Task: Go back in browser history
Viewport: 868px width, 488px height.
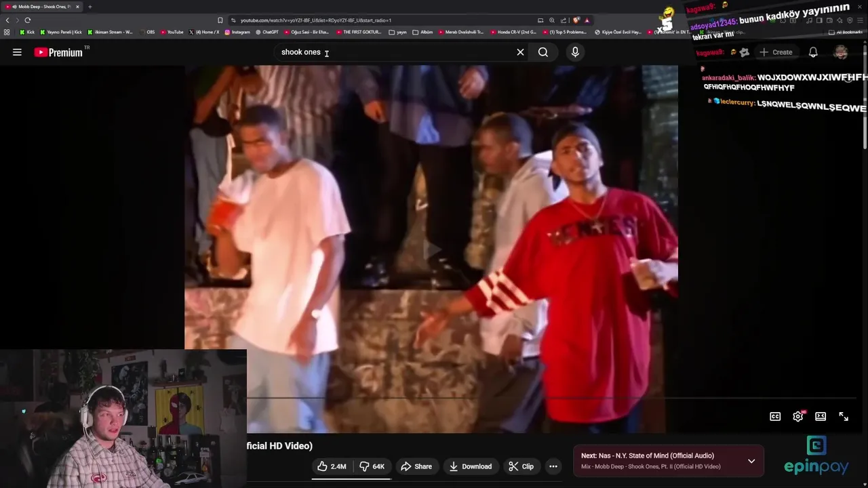Action: tap(7, 20)
